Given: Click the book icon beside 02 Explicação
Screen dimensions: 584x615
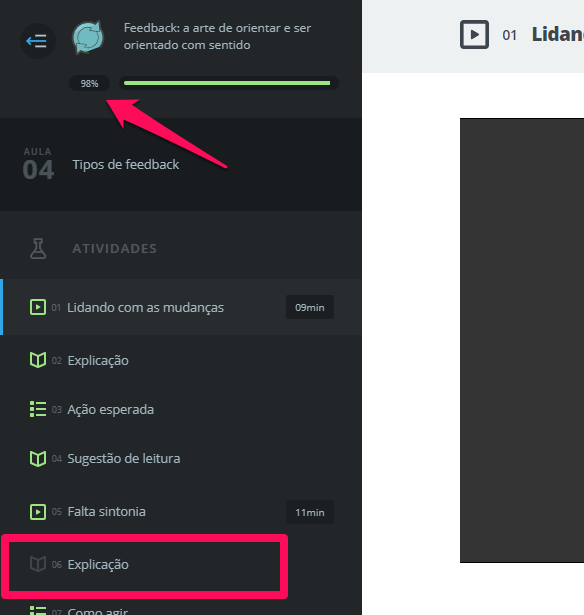Looking at the screenshot, I should (38, 360).
